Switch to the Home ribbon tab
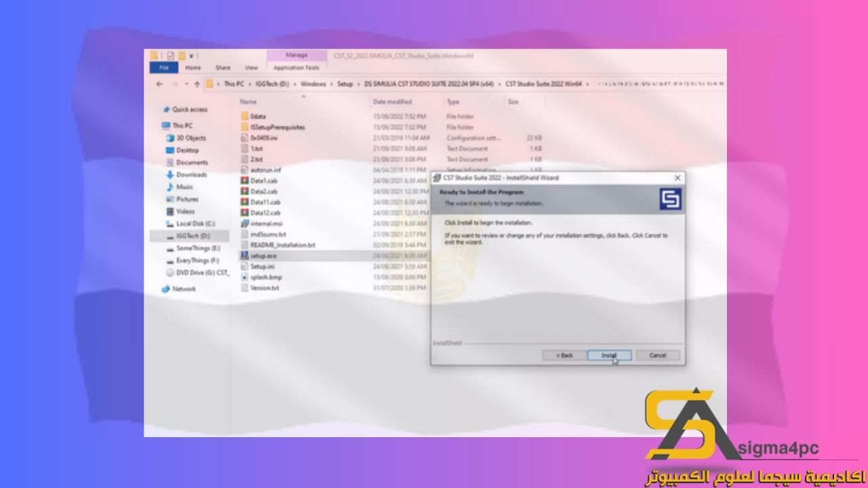Screen dimensions: 868x488 coord(193,68)
